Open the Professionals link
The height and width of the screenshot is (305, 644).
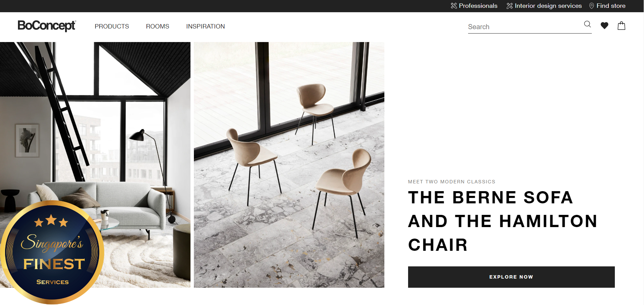478,6
